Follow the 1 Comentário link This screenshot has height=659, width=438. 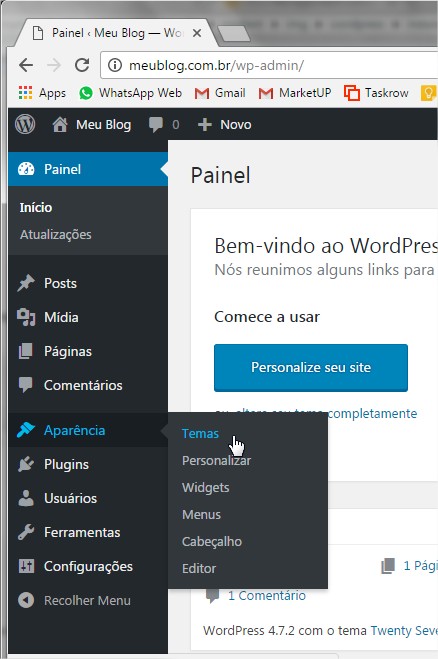click(x=267, y=596)
